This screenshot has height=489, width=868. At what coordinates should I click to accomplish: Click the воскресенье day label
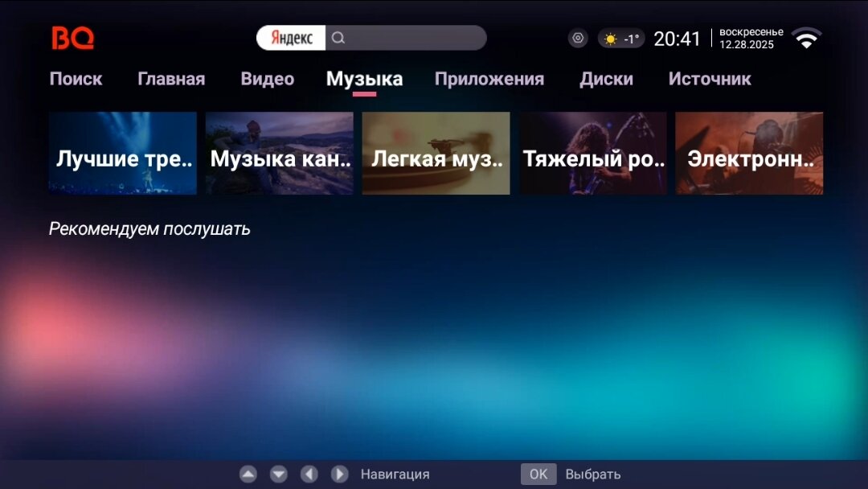click(x=751, y=32)
